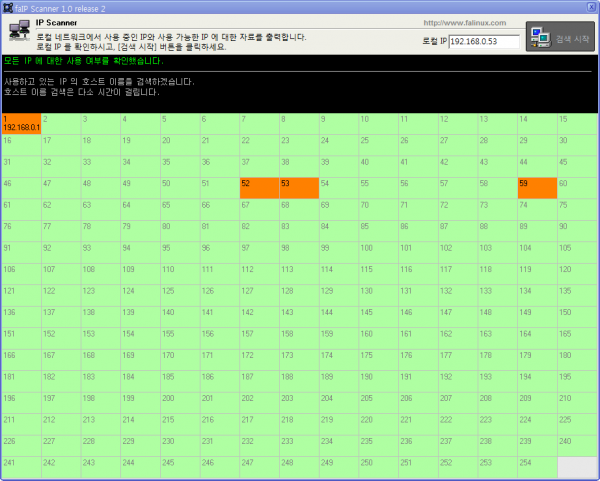
Task: Select IP cell 159
Action: pyautogui.click(x=339, y=338)
